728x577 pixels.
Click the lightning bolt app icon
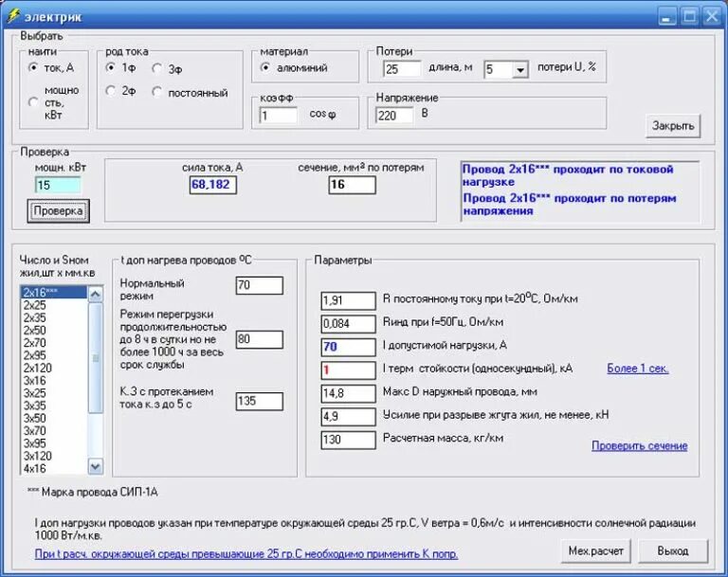point(12,16)
